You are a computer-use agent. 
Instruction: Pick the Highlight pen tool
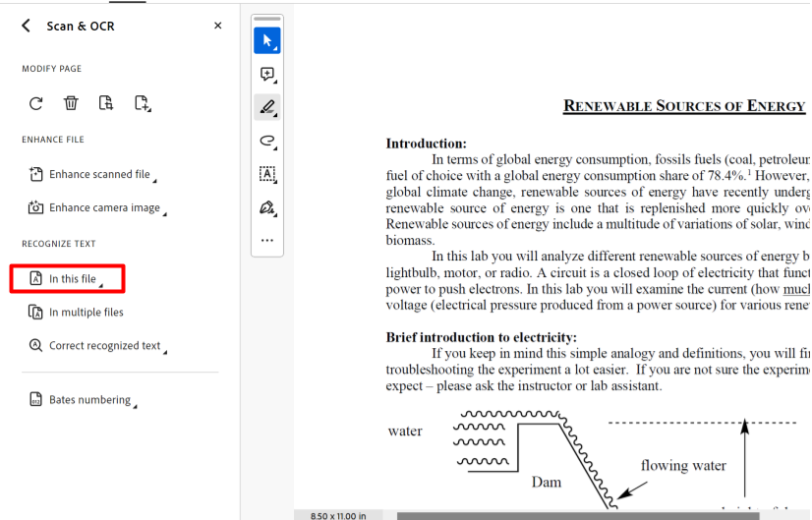(267, 106)
